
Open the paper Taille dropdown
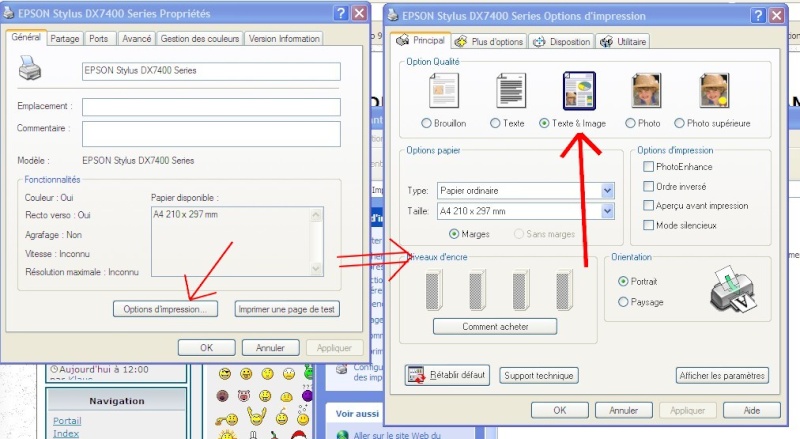pos(607,211)
